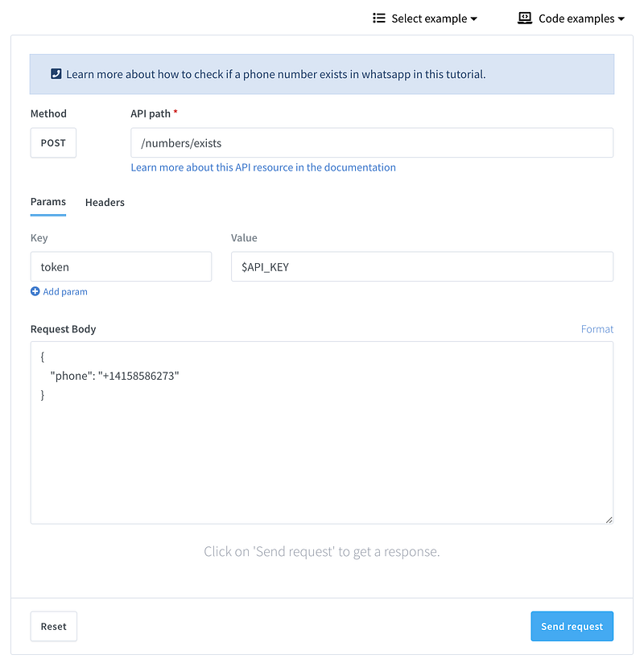Click the token key input field

pos(121,266)
